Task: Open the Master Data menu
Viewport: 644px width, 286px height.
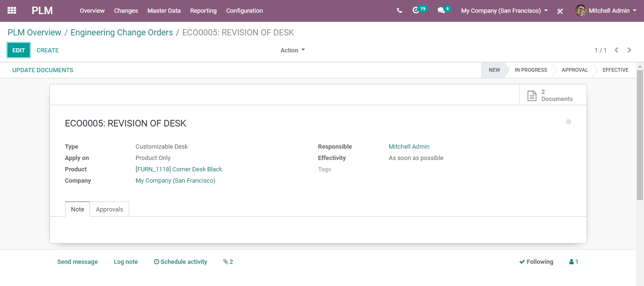Action: point(164,10)
